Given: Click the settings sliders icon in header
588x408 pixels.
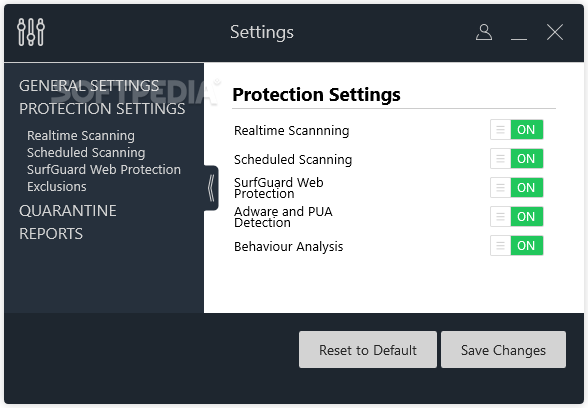Looking at the screenshot, I should pyautogui.click(x=31, y=32).
